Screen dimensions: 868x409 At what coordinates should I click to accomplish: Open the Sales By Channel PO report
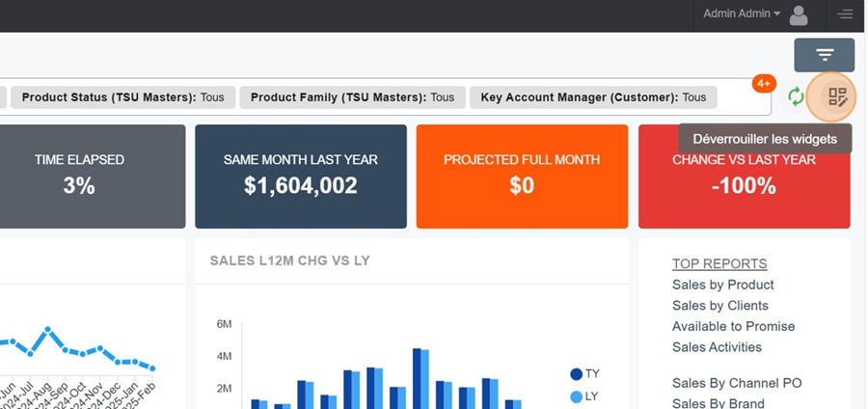(x=737, y=383)
